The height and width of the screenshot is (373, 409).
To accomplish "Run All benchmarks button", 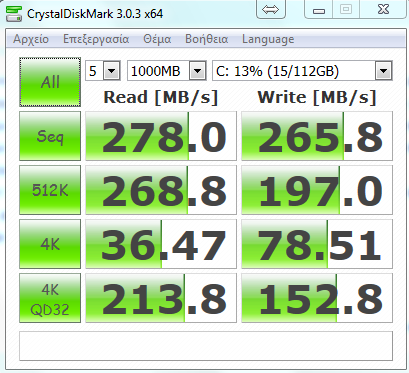I will (50, 82).
